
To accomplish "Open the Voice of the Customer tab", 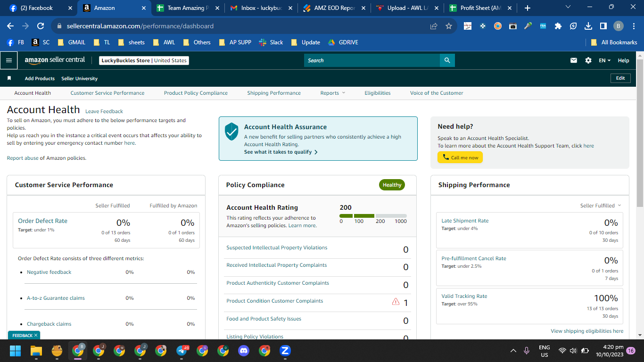I will click(x=437, y=93).
